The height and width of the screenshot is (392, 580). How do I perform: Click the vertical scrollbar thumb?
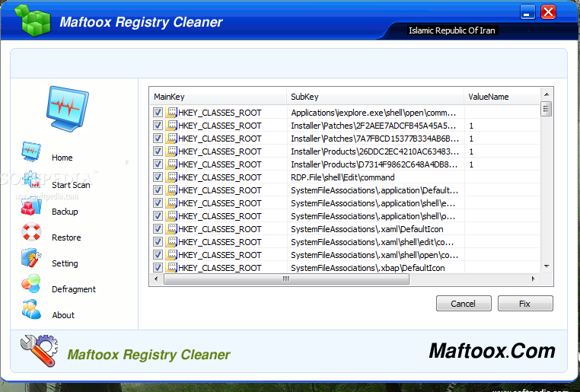click(547, 109)
